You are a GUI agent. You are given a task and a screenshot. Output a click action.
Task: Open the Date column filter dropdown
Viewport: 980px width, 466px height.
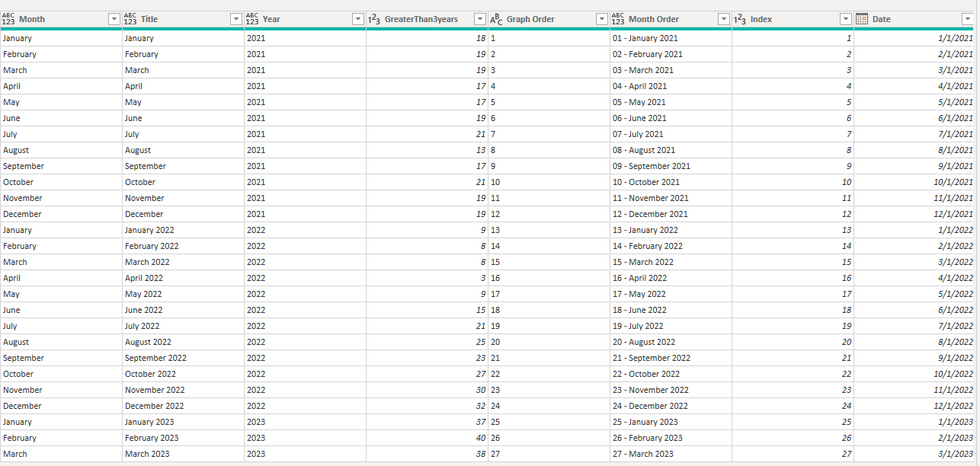967,19
